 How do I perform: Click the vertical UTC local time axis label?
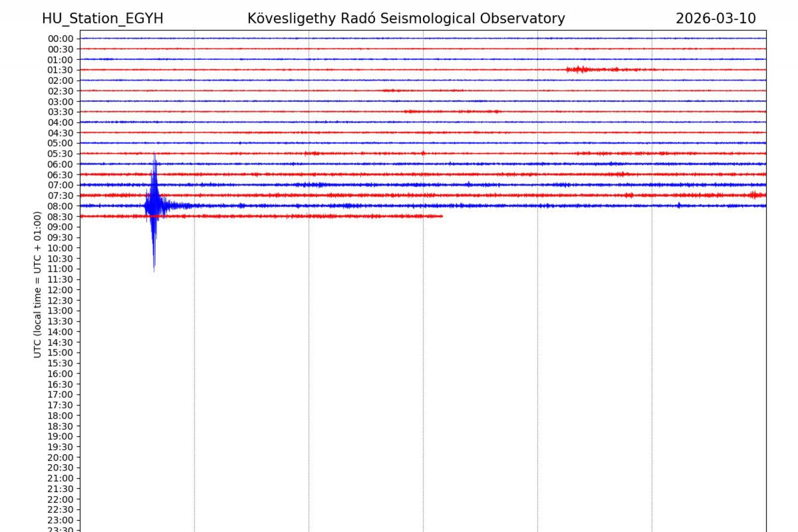(x=37, y=284)
